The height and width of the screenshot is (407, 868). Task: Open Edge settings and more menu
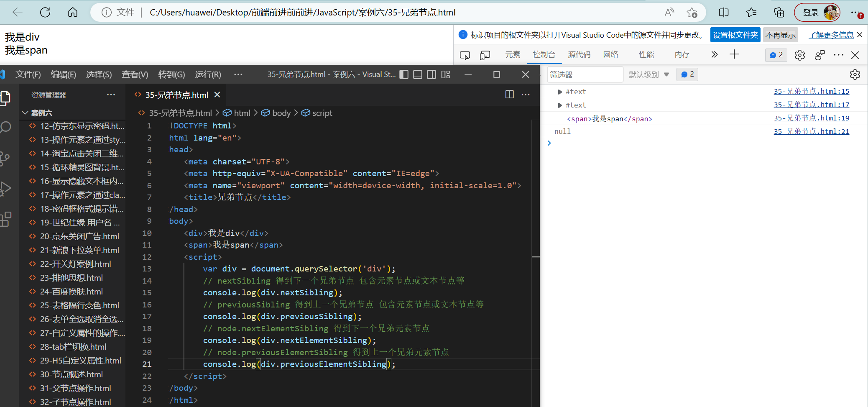coord(856,13)
